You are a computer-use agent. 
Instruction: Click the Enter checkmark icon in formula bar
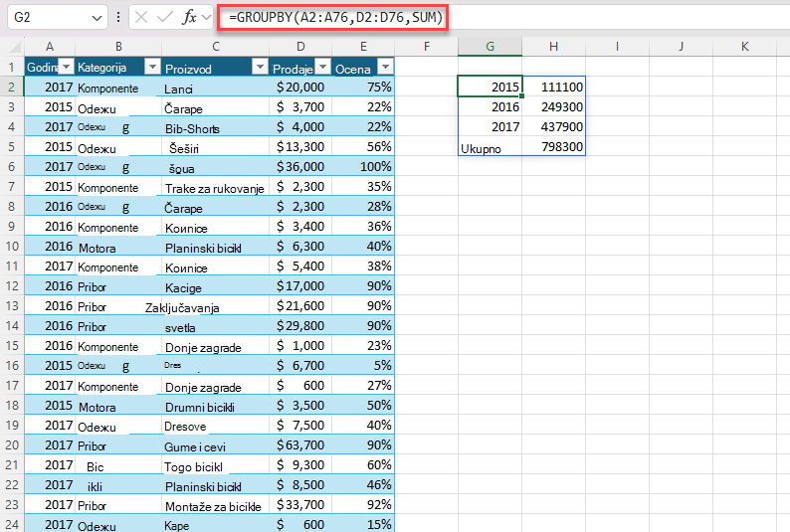coord(164,17)
